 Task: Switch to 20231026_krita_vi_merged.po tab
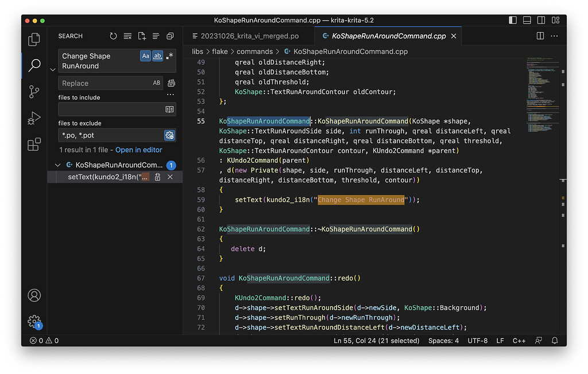point(245,36)
